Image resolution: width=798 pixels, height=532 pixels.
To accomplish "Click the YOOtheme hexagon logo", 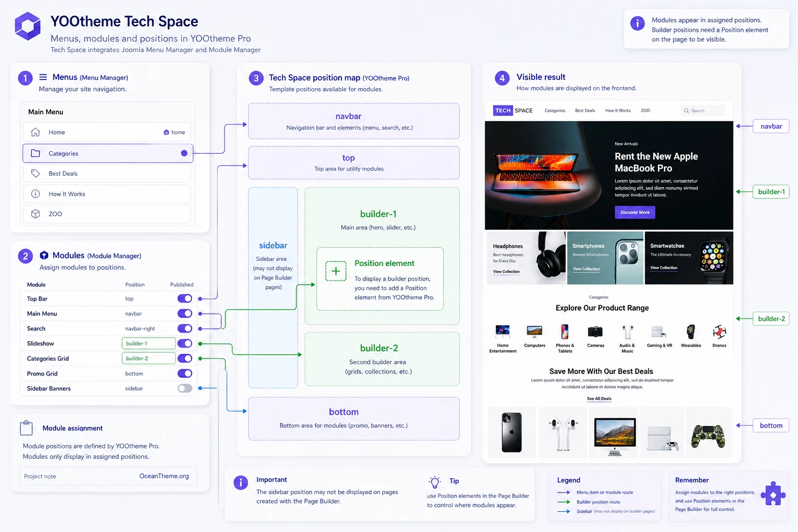I will 28,26.
